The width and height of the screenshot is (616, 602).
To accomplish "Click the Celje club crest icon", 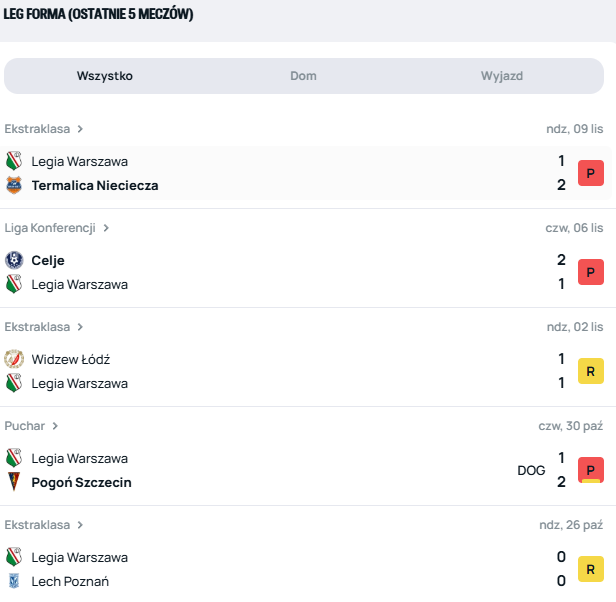I will click(x=14, y=260).
